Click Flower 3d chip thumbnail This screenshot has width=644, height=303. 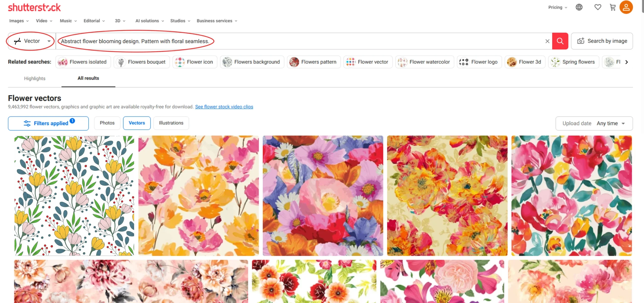(512, 62)
